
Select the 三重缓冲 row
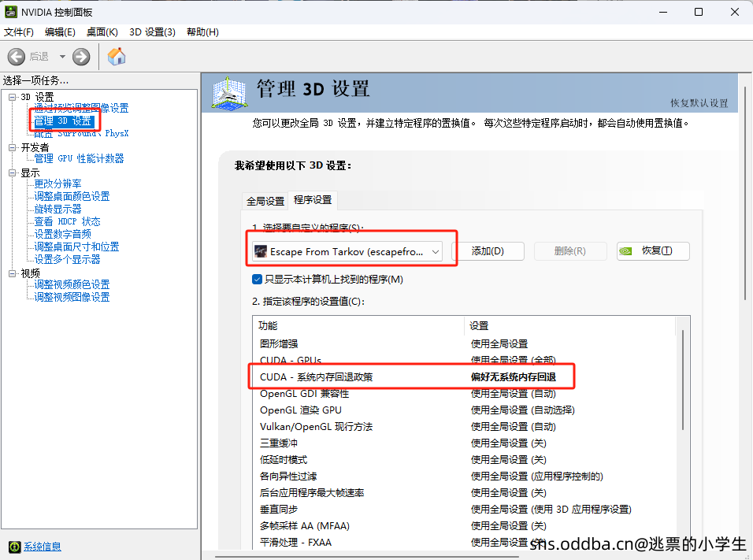tap(464, 443)
